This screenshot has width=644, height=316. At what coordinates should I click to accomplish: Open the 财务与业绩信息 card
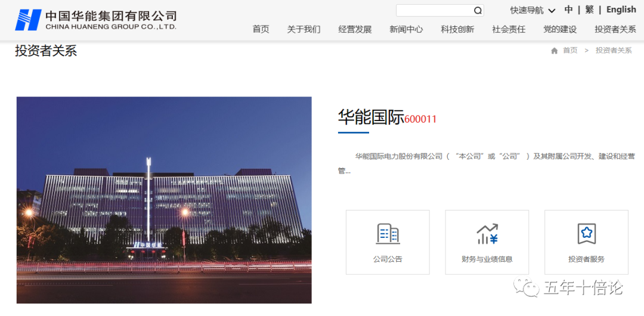[x=487, y=243]
